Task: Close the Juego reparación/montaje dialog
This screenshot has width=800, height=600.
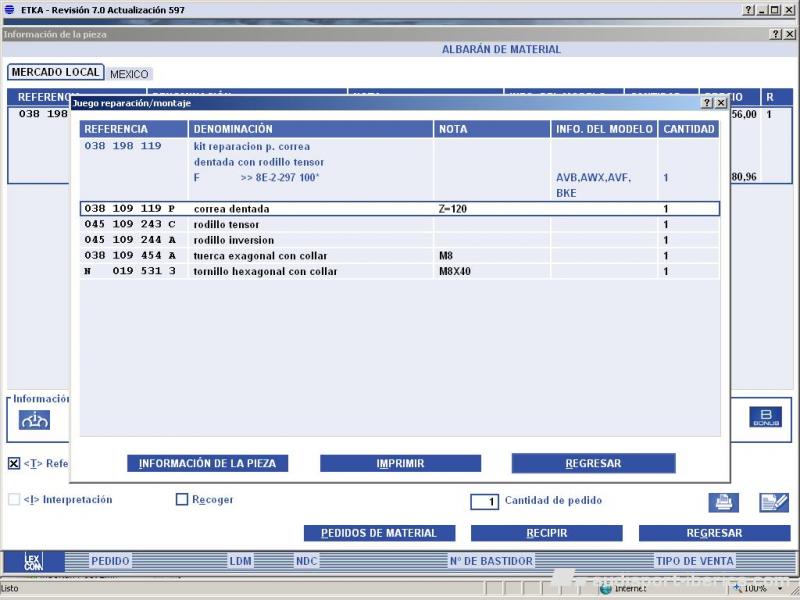Action: point(721,103)
